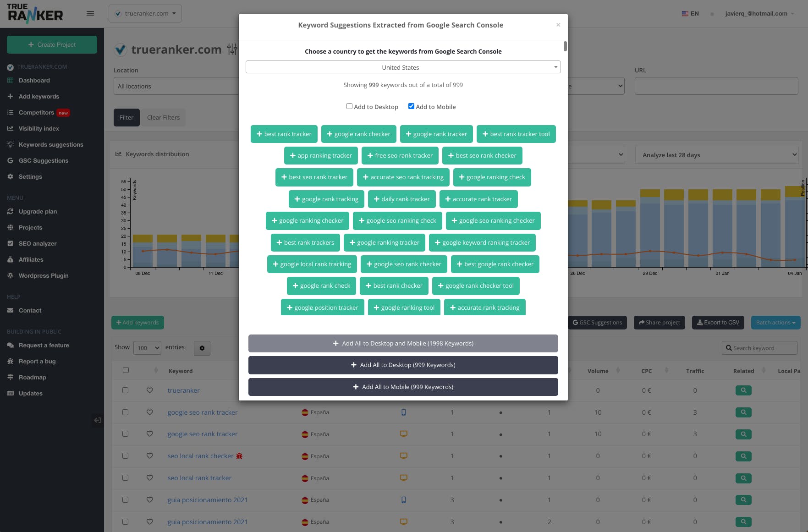This screenshot has height=532, width=808.
Task: Uncheck the Add to Mobile checkbox
Action: click(411, 106)
